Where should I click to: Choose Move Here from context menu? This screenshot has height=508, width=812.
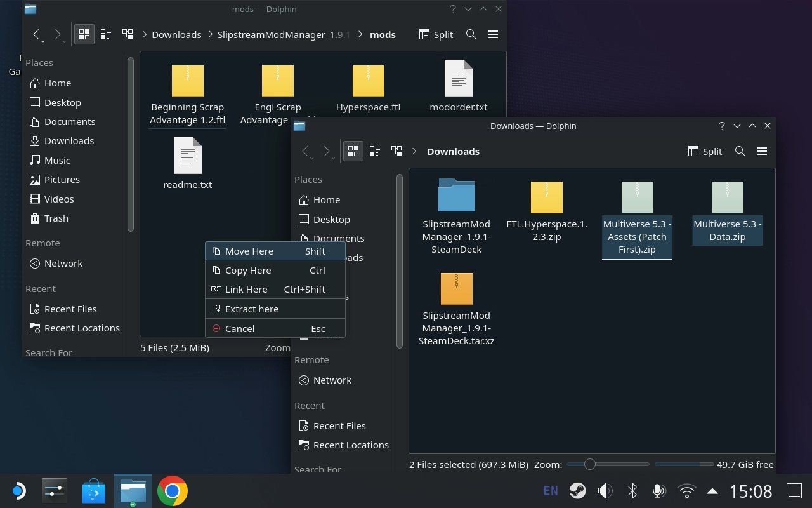275,251
